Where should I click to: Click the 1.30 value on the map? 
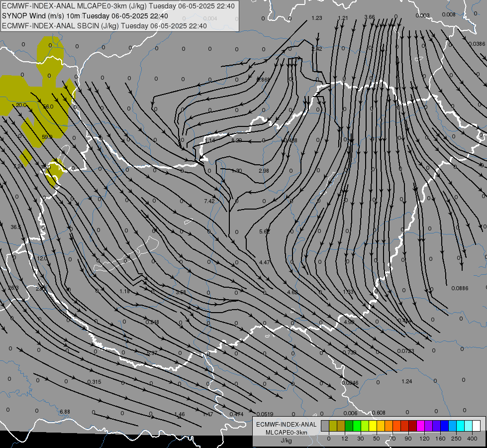coord(237,171)
